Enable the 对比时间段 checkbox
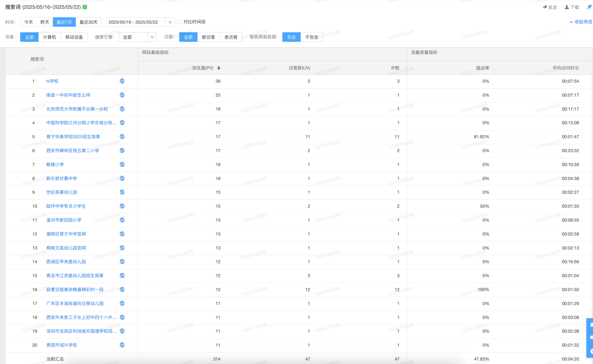This screenshot has height=364, width=593. coord(179,22)
